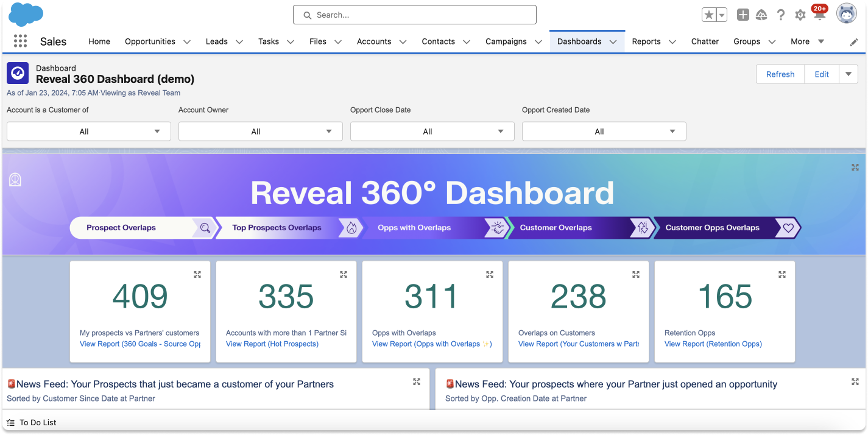868x435 pixels.
Task: Open the Opport Created Date filter
Action: pyautogui.click(x=604, y=132)
